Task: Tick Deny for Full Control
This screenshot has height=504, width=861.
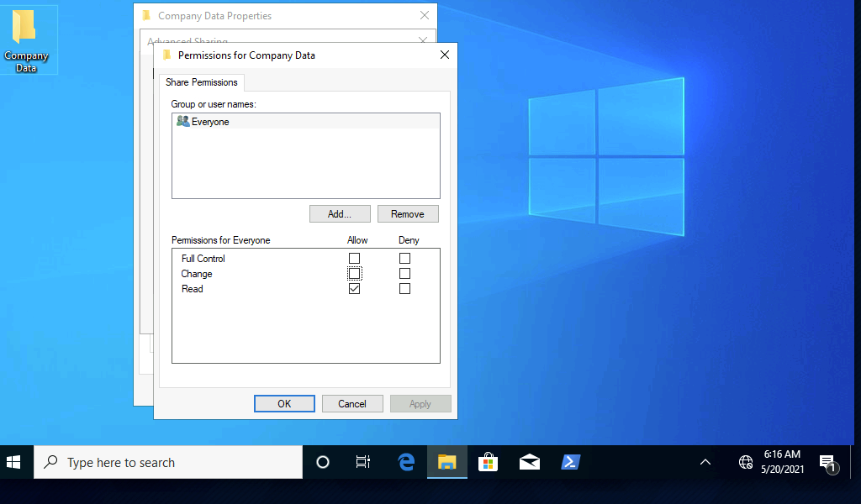Action: click(x=404, y=259)
